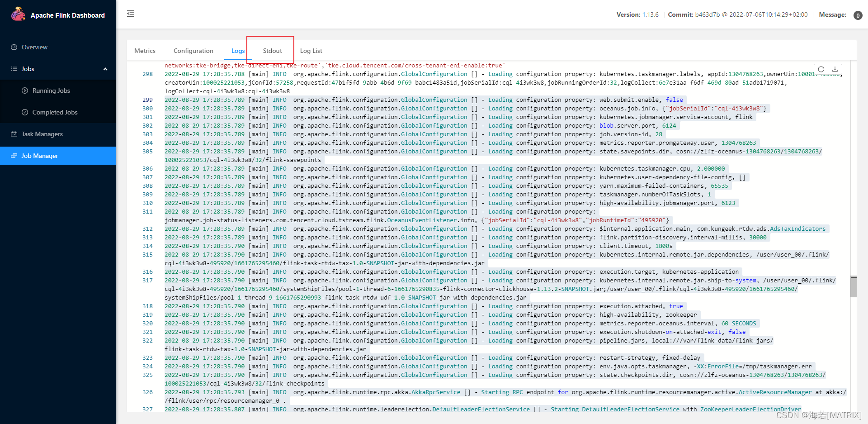Click log line number 317
The height and width of the screenshot is (424, 868).
(x=147, y=280)
